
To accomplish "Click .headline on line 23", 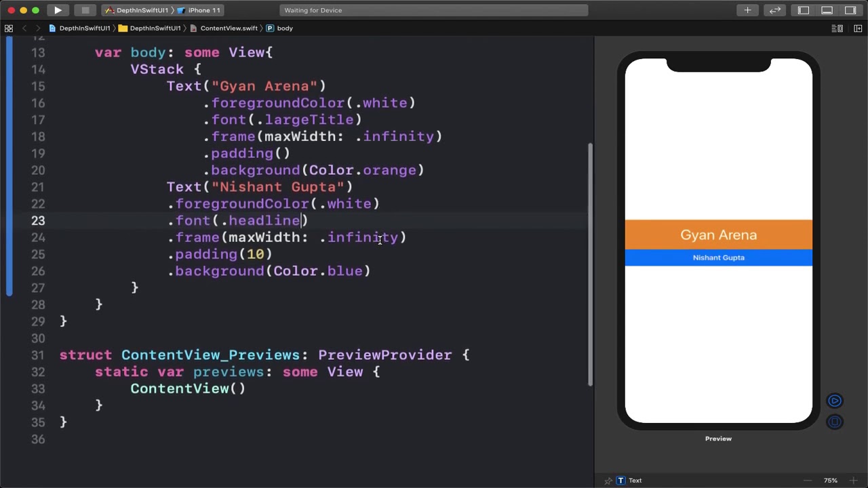I will pos(260,221).
